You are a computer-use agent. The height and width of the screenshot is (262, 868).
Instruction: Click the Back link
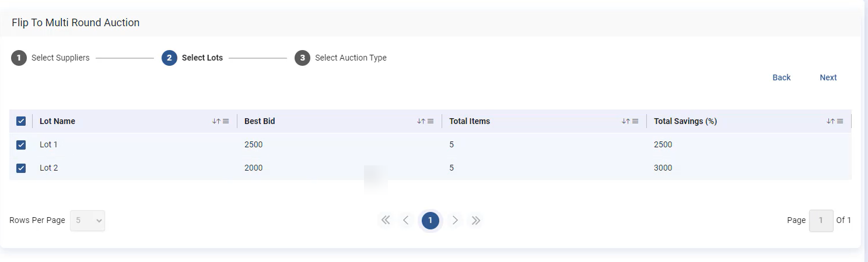pos(781,77)
